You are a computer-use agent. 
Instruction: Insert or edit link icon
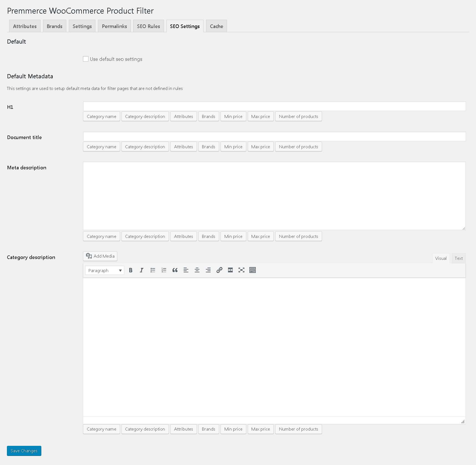click(x=219, y=270)
